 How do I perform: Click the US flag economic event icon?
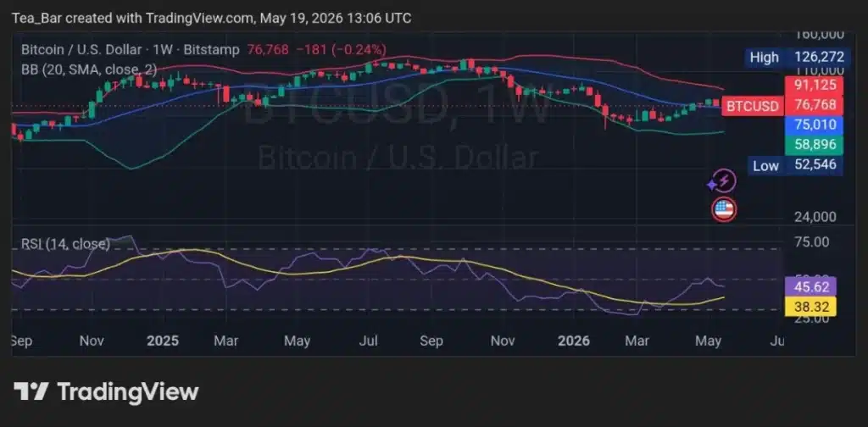[724, 209]
